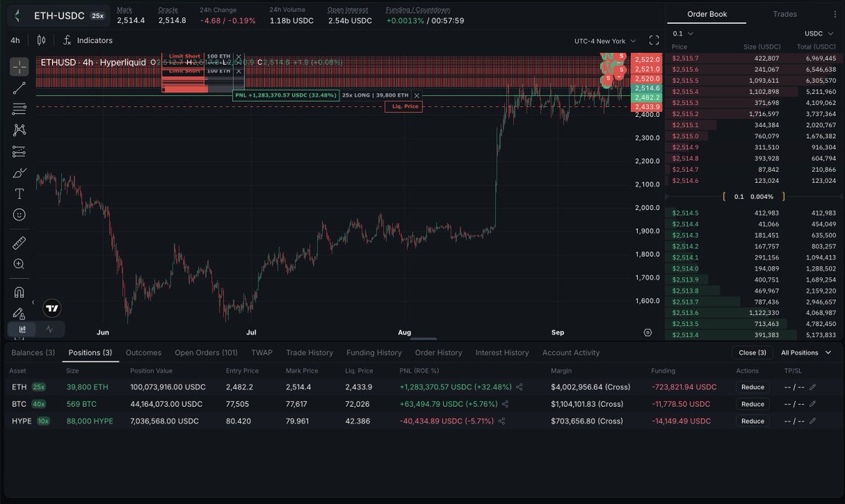Toggle fullscreen chart mode

pos(653,40)
